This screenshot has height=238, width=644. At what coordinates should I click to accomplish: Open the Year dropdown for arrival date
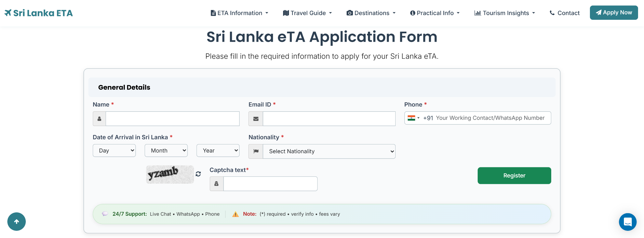coord(218,151)
